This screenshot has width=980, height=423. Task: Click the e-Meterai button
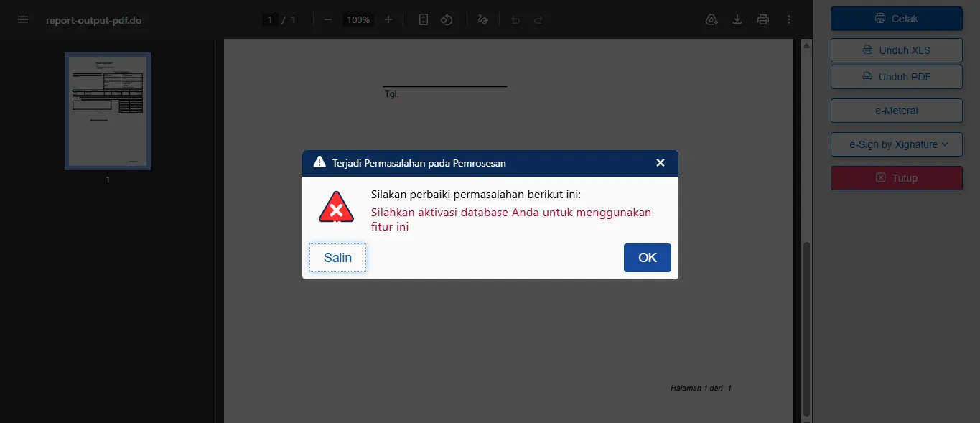[897, 111]
